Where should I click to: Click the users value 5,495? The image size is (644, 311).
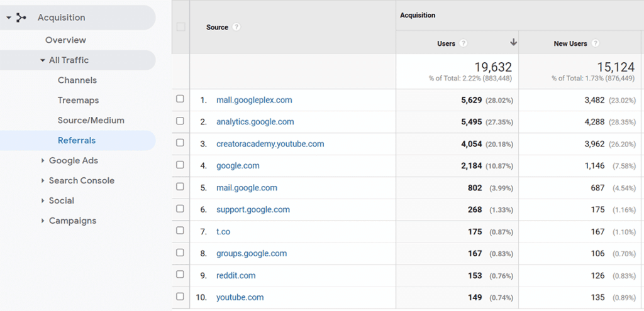[471, 122]
